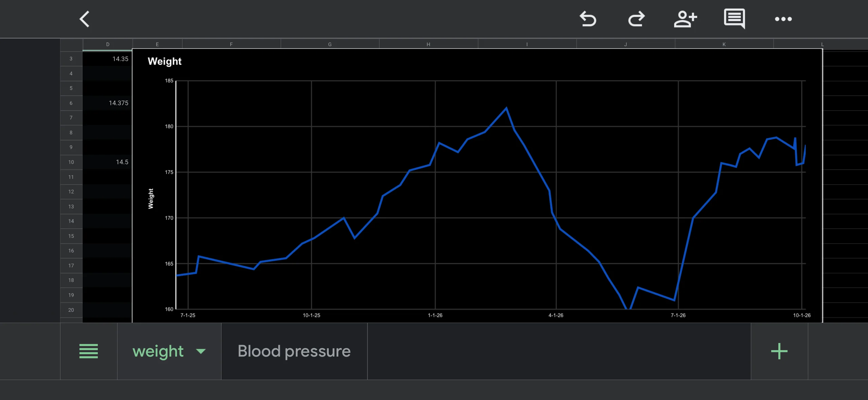Select row 3 header
The width and height of the screenshot is (868, 400).
pos(71,59)
